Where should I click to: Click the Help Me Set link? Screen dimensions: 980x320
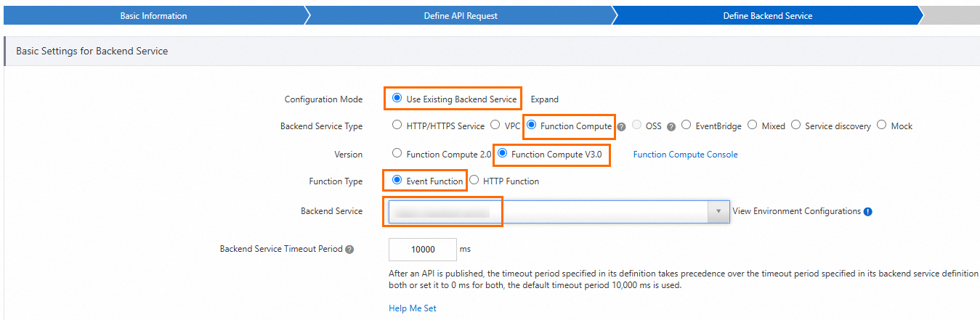(x=413, y=308)
